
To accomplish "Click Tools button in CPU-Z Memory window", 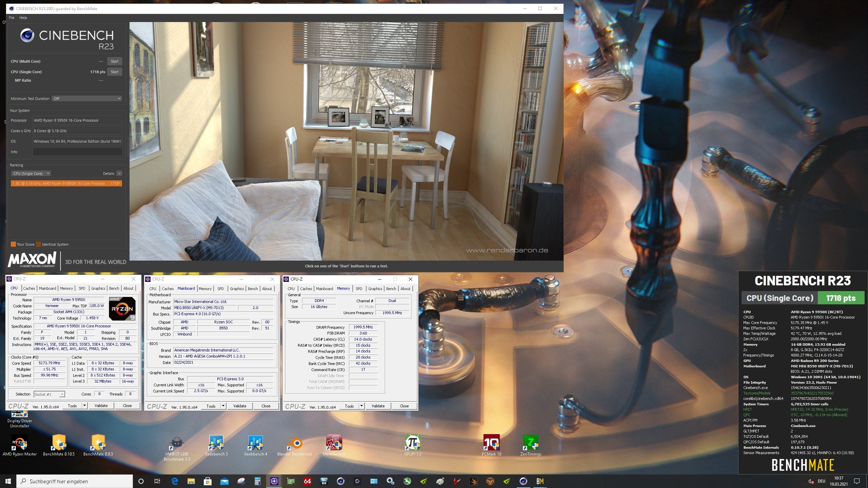I will [x=349, y=406].
